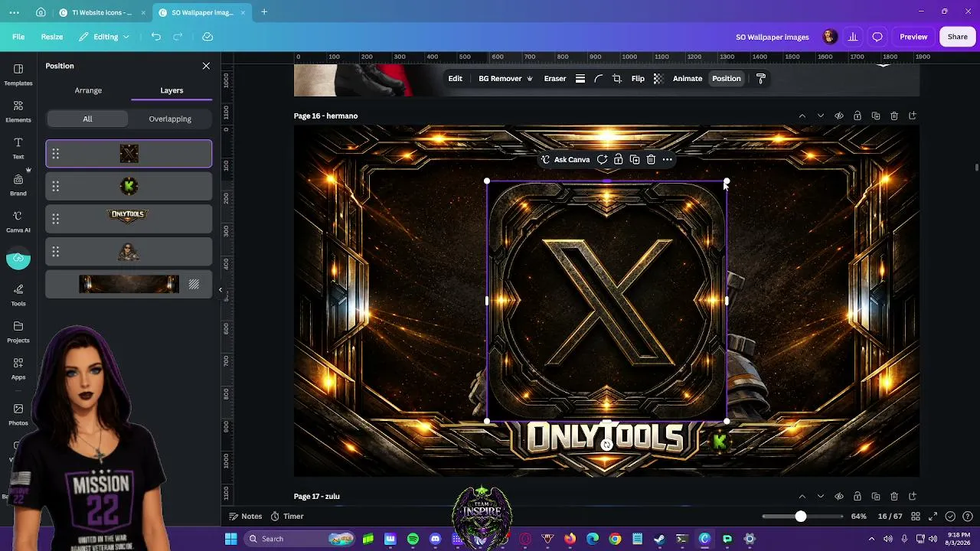Add a new page after Page 16
The height and width of the screenshot is (551, 980).
(913, 116)
